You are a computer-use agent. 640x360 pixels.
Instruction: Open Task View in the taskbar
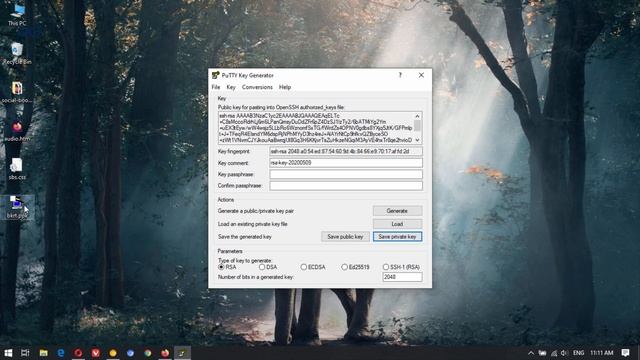(x=25, y=353)
